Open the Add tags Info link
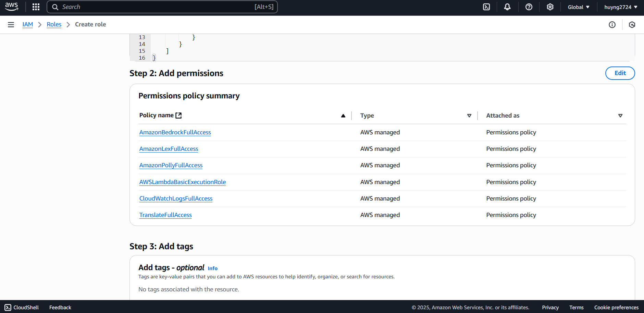The height and width of the screenshot is (313, 644). pos(213,268)
